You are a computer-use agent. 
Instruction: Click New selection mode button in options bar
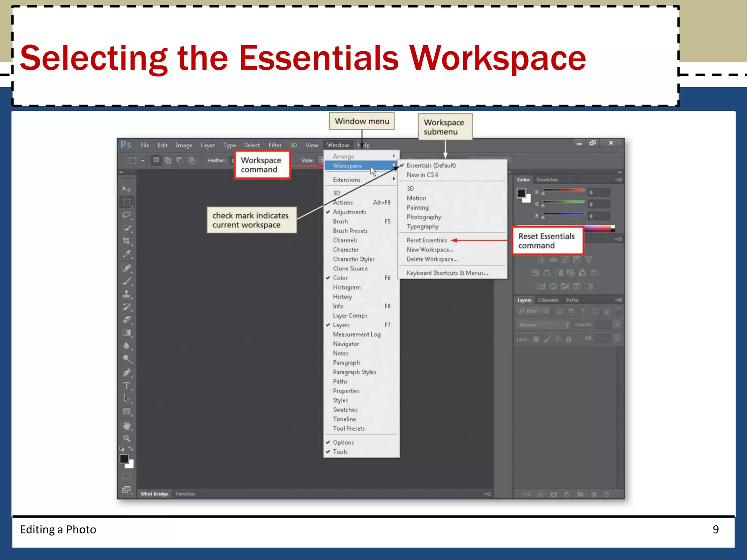pyautogui.click(x=156, y=160)
